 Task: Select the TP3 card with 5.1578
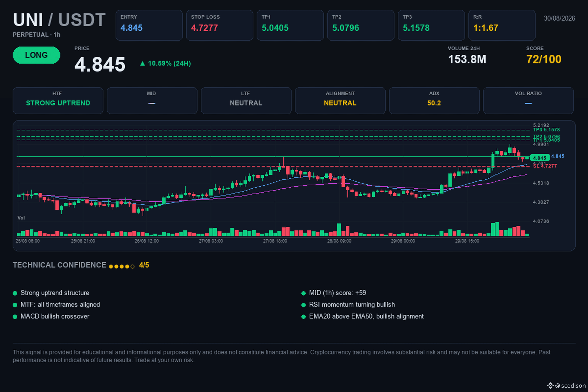(431, 25)
